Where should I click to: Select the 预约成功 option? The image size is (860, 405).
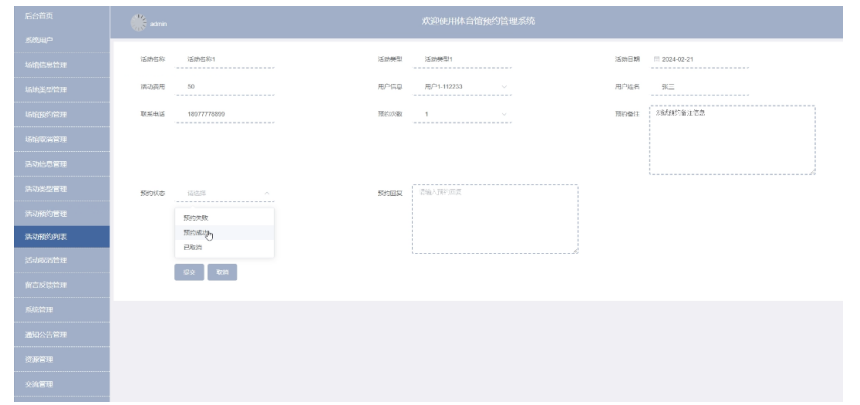224,233
